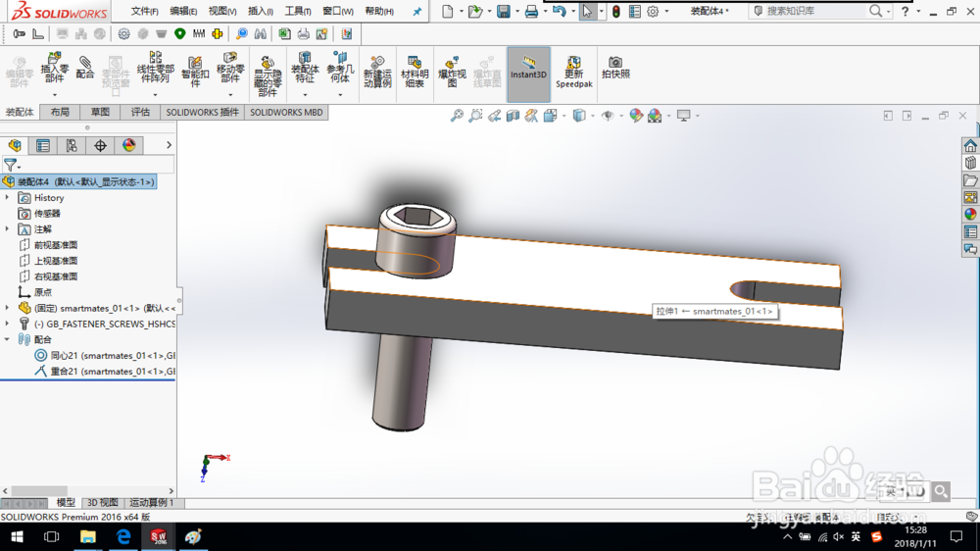This screenshot has height=551, width=980.
Task: Click Update Speedpak (更新Speedpak)
Action: point(573,72)
